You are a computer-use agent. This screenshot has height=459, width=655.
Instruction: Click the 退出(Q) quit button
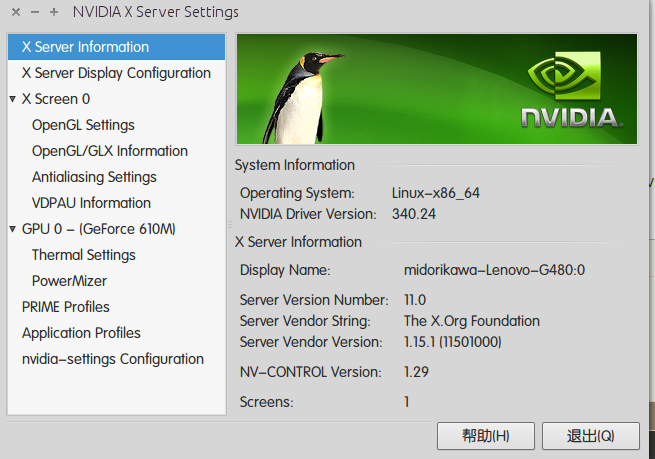tap(591, 436)
